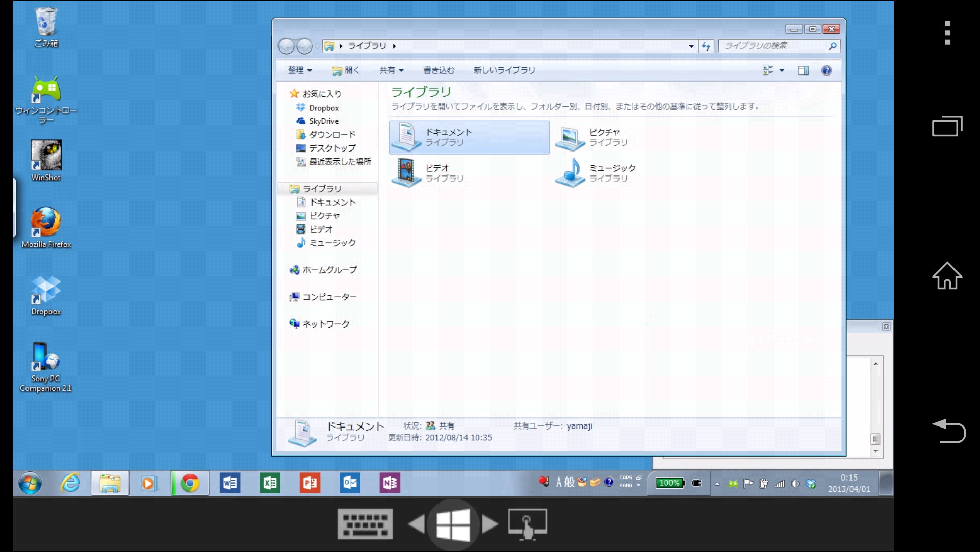Expand the 整理 (Organize) dropdown
The image size is (980, 552).
(x=300, y=70)
